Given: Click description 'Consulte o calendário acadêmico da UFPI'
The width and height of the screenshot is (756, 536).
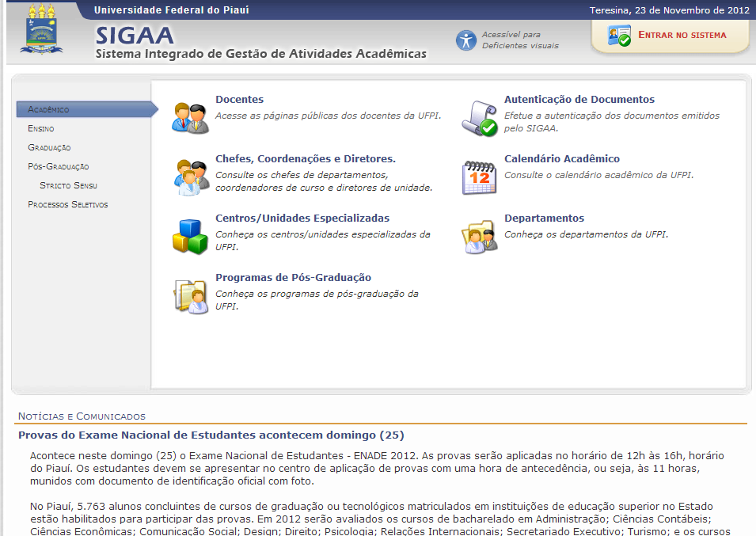Looking at the screenshot, I should pyautogui.click(x=598, y=175).
